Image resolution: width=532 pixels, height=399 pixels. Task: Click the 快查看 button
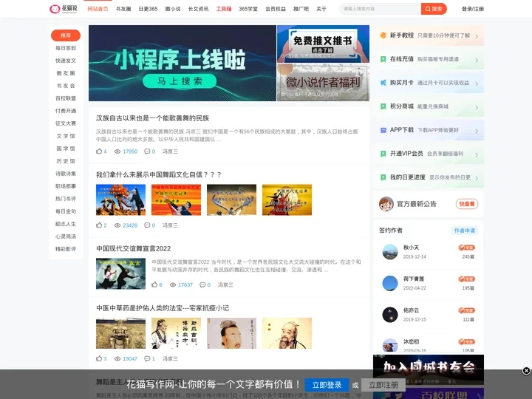tap(467, 204)
